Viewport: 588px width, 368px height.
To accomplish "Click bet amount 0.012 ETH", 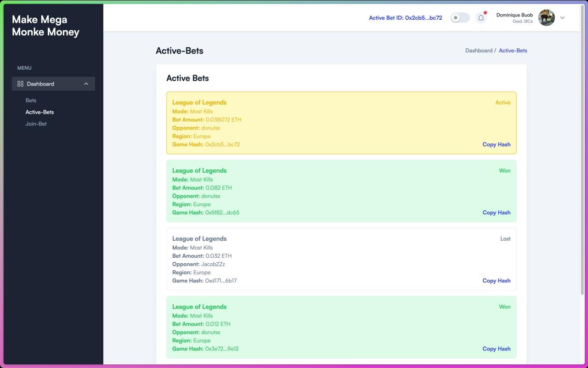I will [218, 324].
